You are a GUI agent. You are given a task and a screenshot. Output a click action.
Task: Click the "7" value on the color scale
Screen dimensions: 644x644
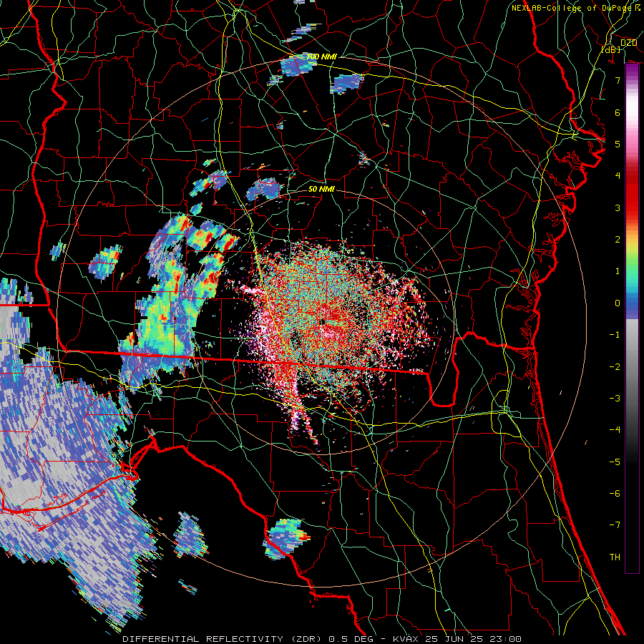pos(618,80)
